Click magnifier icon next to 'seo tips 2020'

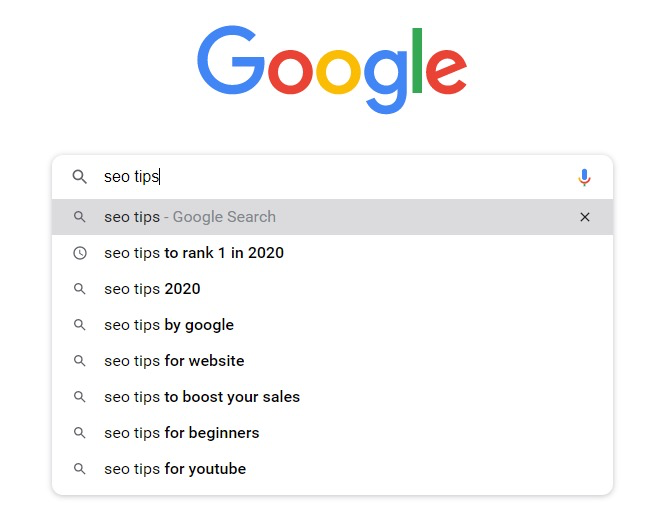[x=79, y=289]
